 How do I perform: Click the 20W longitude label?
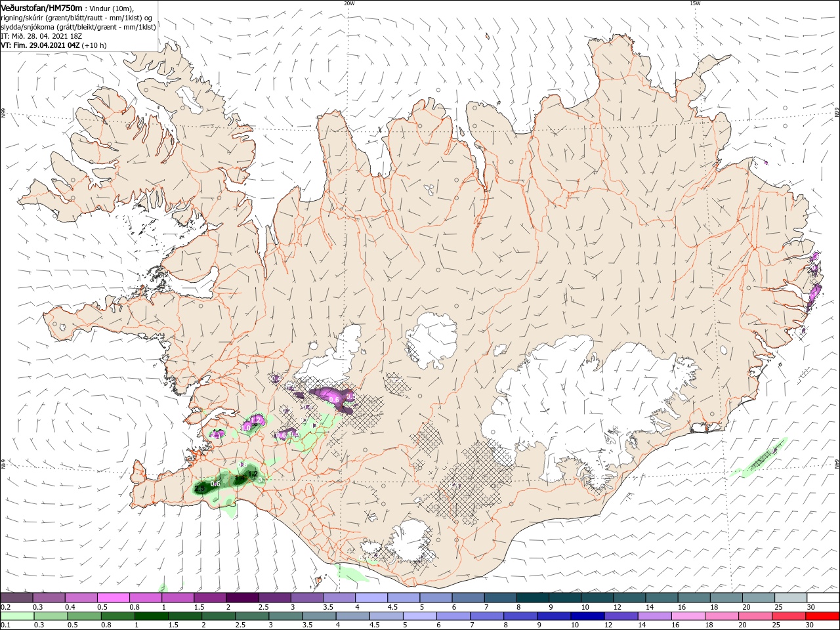tap(349, 3)
